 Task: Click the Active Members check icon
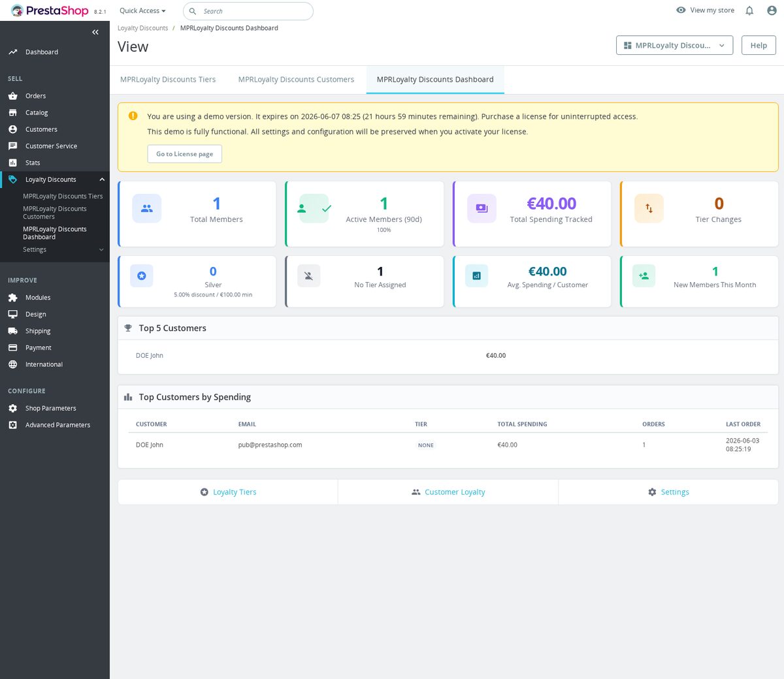point(327,209)
